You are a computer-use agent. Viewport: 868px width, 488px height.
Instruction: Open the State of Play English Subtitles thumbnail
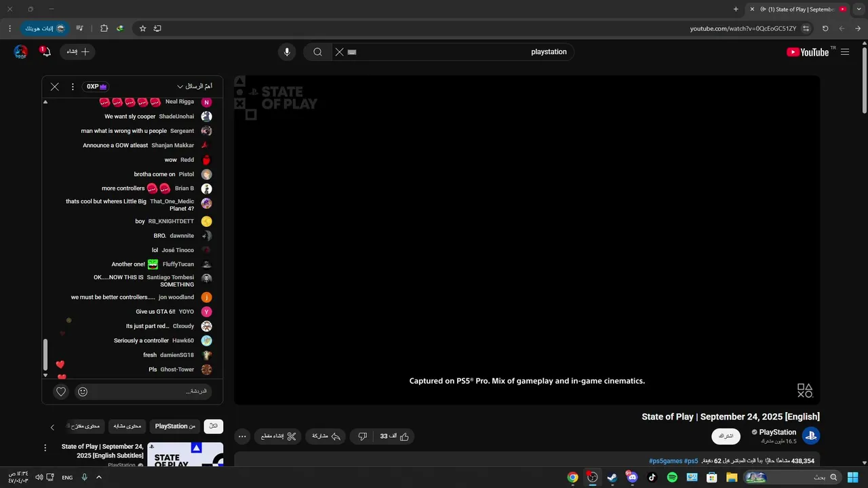coord(185,455)
